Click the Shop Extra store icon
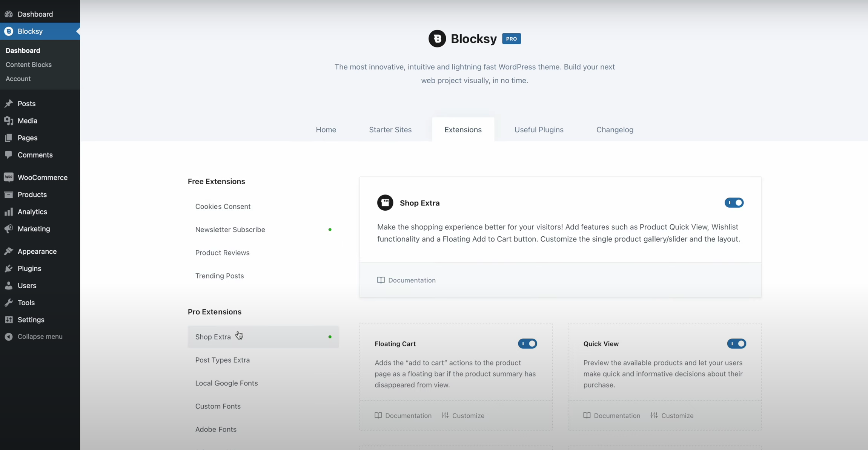The width and height of the screenshot is (868, 450). 385,203
